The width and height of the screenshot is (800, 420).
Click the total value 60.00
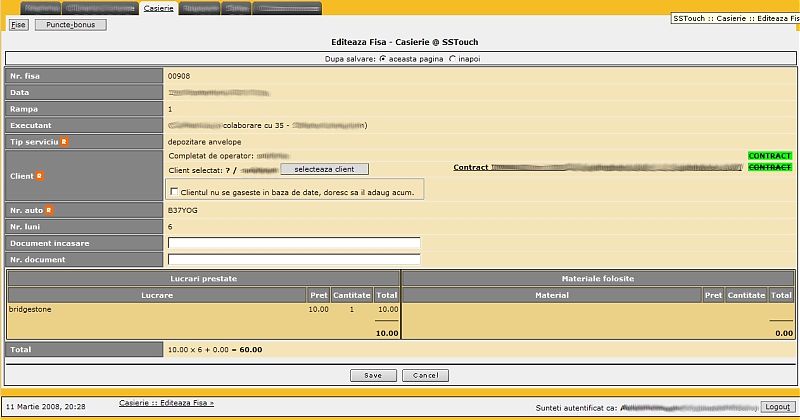[251, 350]
